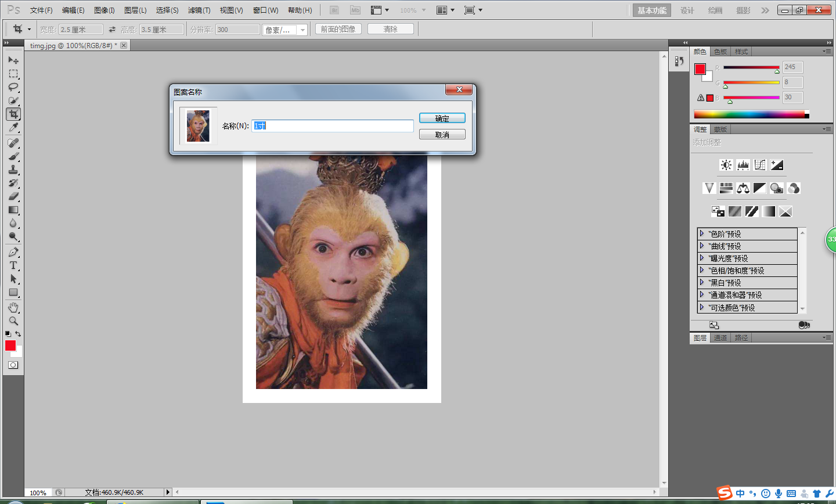The width and height of the screenshot is (836, 504).
Task: Add a Channel Mixer adjustment
Action: [794, 188]
